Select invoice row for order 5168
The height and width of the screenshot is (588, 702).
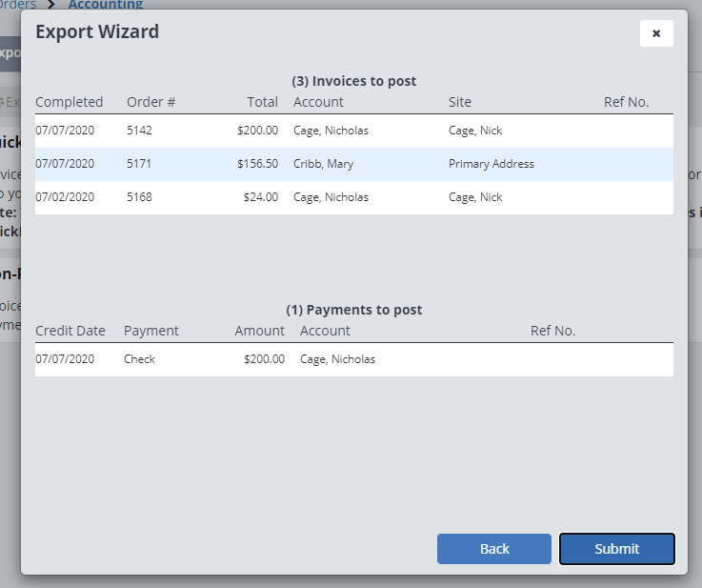(353, 197)
